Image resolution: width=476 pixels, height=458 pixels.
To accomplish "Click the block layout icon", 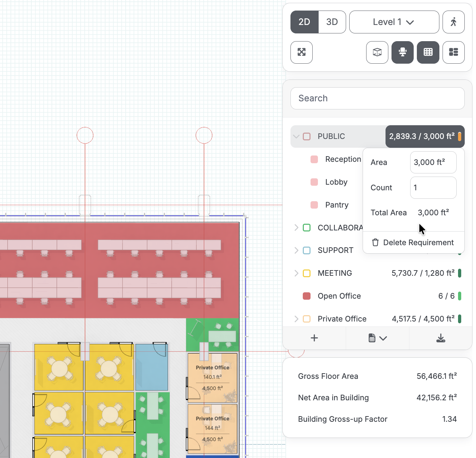I will [x=453, y=52].
